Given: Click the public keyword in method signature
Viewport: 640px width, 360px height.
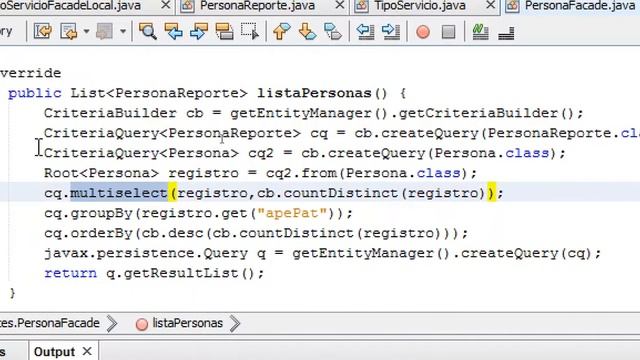Looking at the screenshot, I should coord(35,93).
